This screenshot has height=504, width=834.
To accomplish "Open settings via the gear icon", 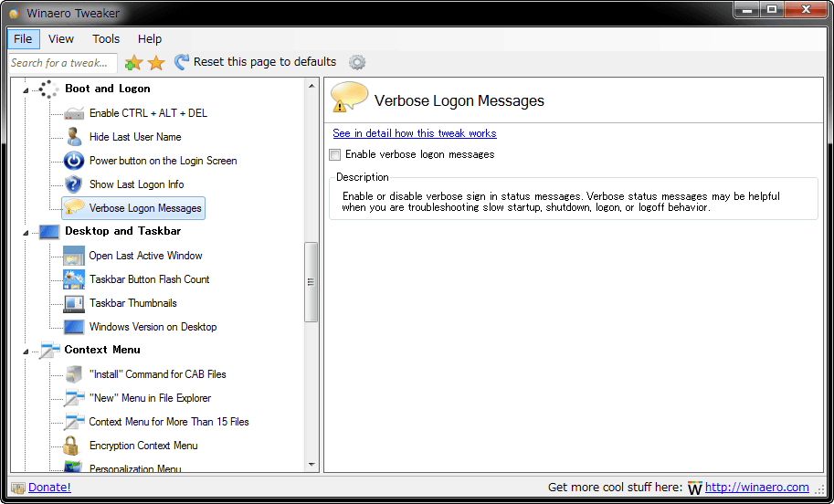I will point(357,62).
